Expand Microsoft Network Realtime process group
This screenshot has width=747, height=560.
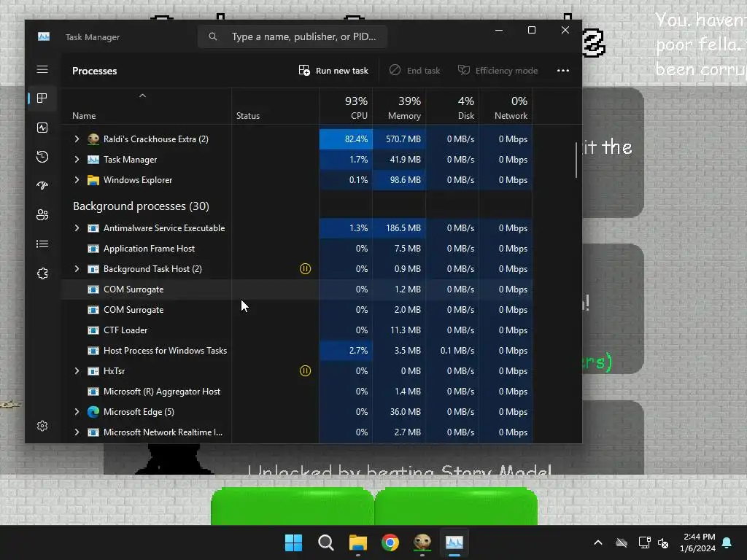77,432
